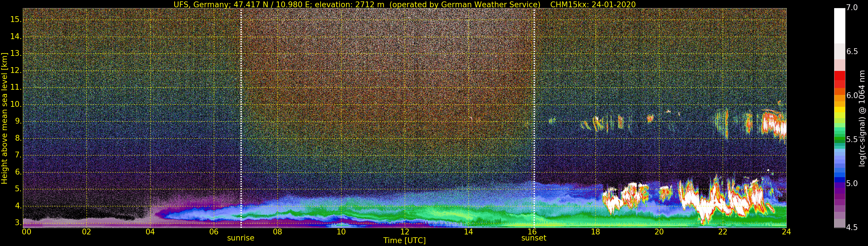Click the colorbar value '4.5'
The width and height of the screenshot is (868, 246).
pyautogui.click(x=852, y=227)
